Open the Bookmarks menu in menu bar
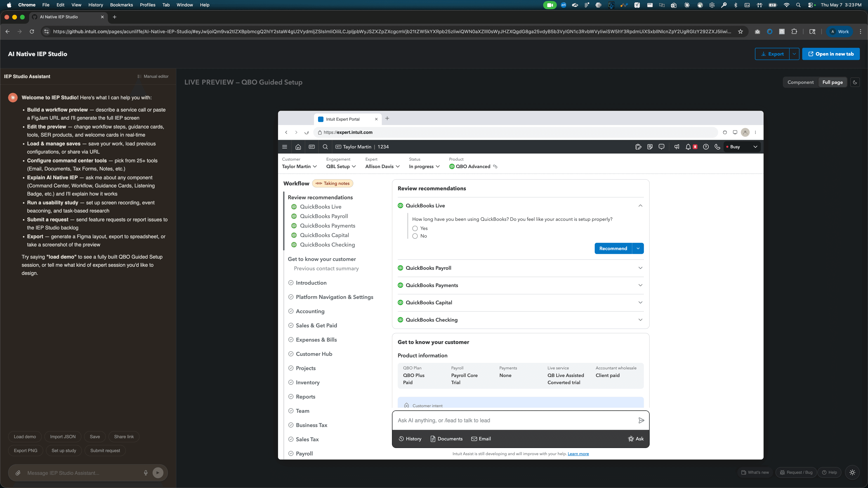The width and height of the screenshot is (868, 488). 121,5
